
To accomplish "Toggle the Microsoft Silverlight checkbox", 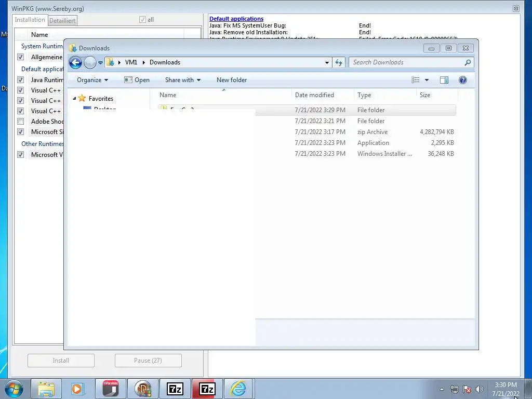I will pyautogui.click(x=20, y=131).
